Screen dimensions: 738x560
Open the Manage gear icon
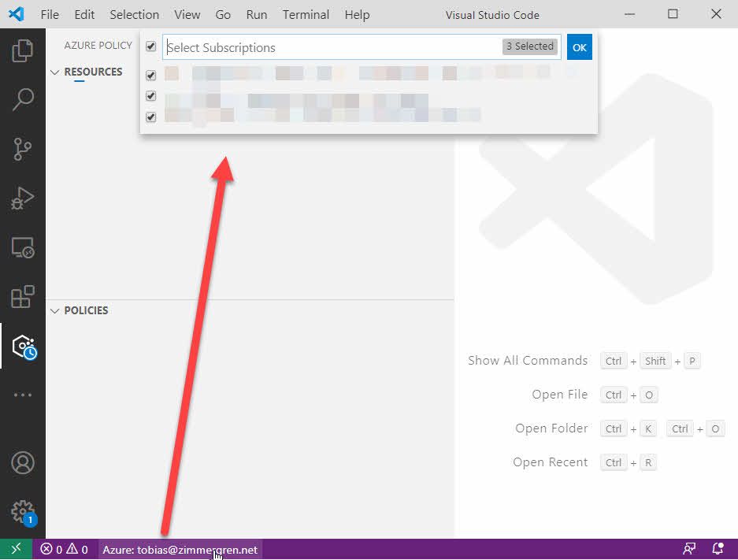23,510
